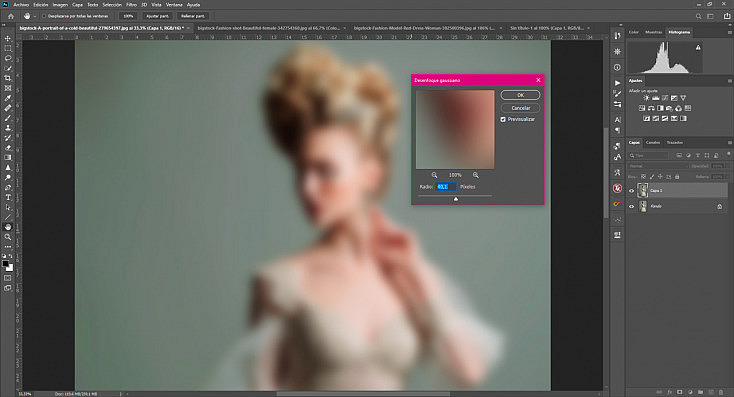Open the layer filter type dropdown
Screen dimensions: 734x397
pyautogui.click(x=649, y=155)
